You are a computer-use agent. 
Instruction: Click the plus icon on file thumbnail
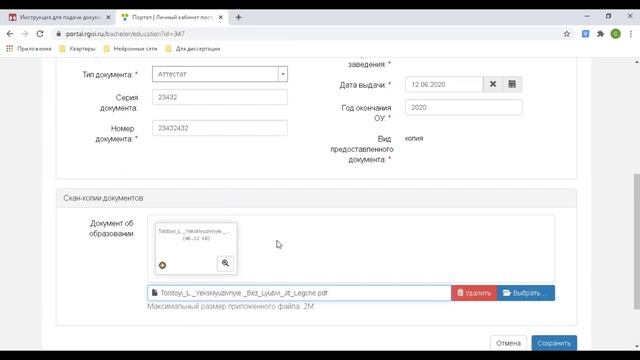pos(162,265)
